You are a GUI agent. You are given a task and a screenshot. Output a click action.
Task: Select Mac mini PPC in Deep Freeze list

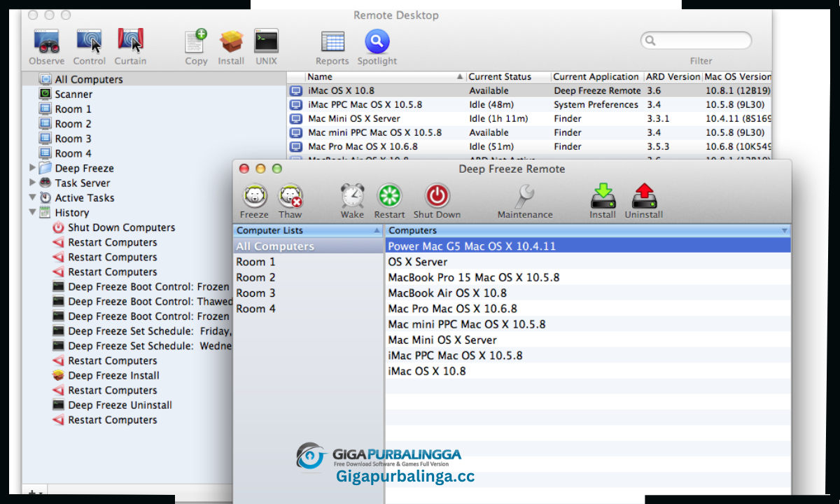[588, 324]
